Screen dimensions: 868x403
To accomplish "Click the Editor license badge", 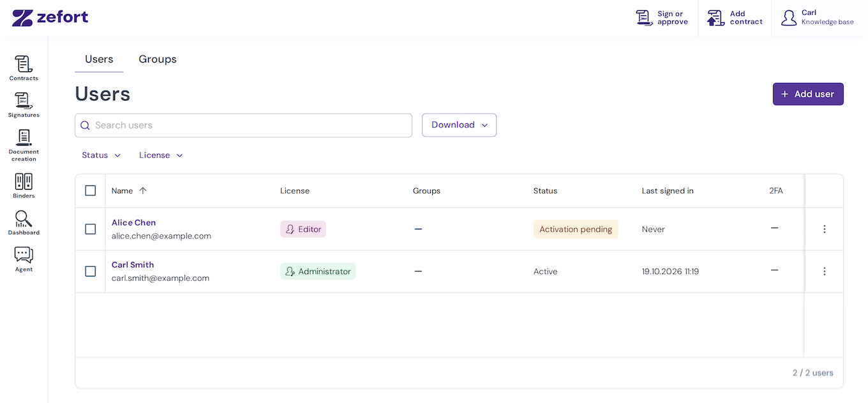I will [x=303, y=229].
